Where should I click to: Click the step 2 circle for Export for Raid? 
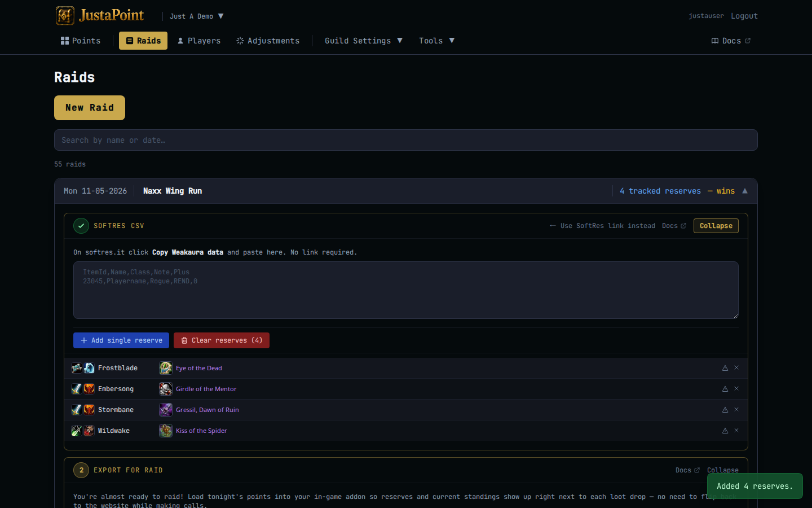(x=81, y=470)
